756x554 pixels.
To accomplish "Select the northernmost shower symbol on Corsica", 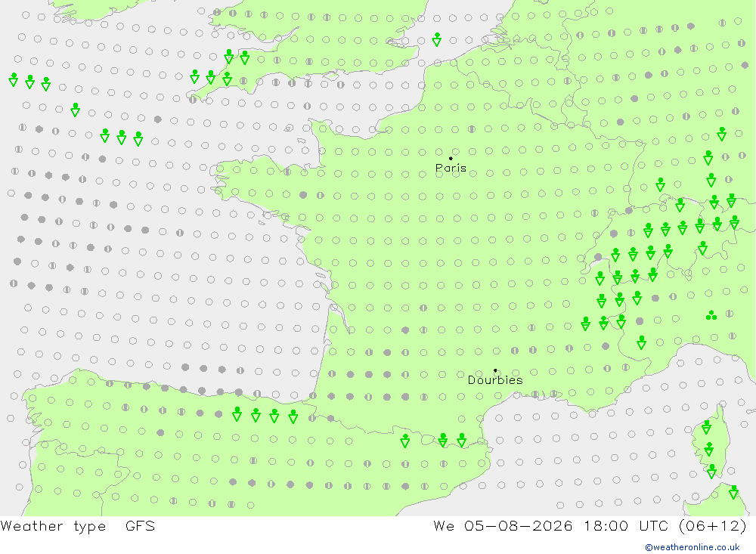I will tap(707, 427).
